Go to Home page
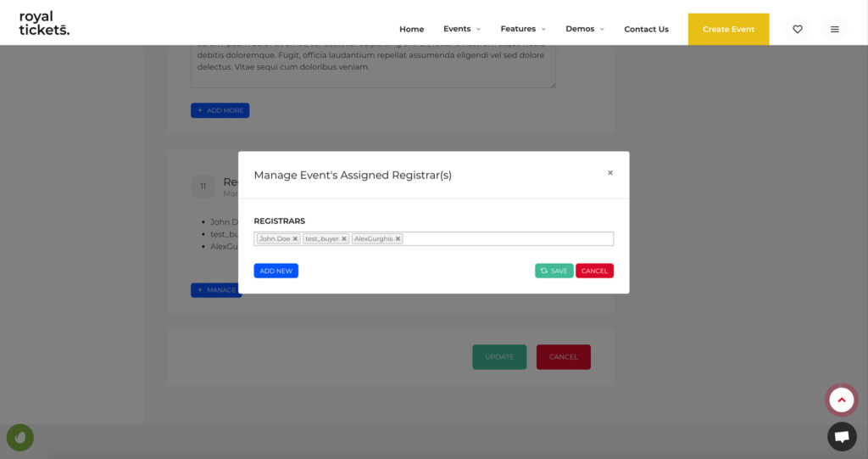 [411, 30]
